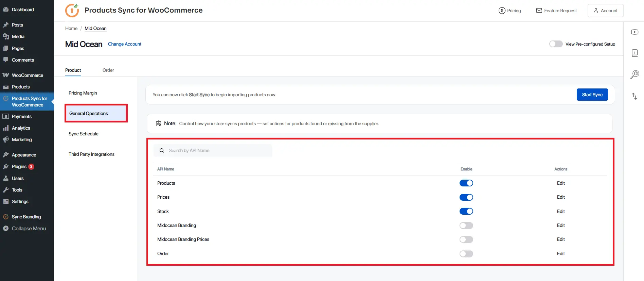
Task: Edit the Stock API row
Action: pyautogui.click(x=561, y=211)
